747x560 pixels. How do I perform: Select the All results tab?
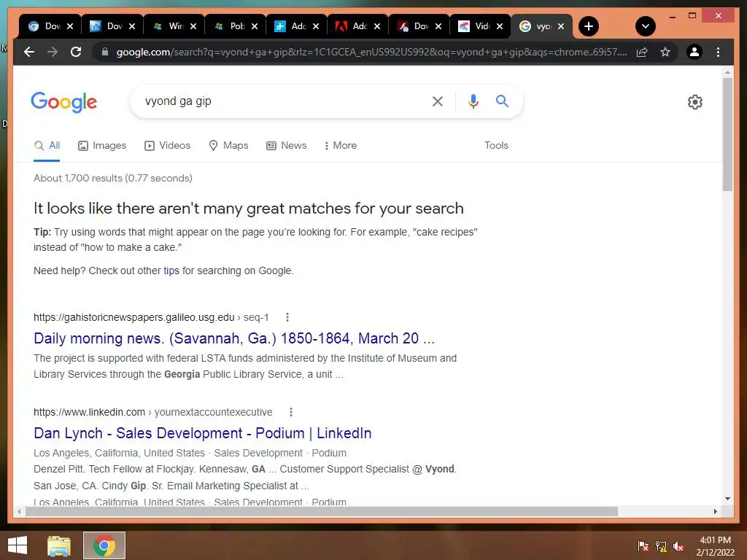[x=47, y=146]
